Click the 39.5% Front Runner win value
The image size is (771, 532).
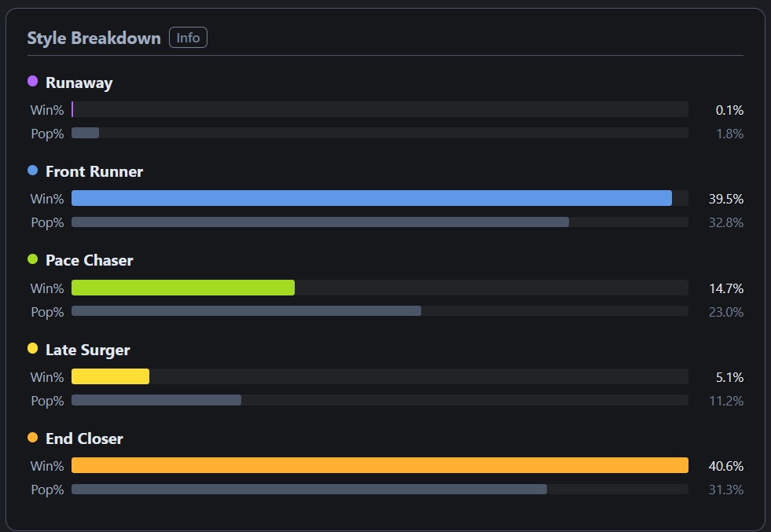pyautogui.click(x=725, y=199)
